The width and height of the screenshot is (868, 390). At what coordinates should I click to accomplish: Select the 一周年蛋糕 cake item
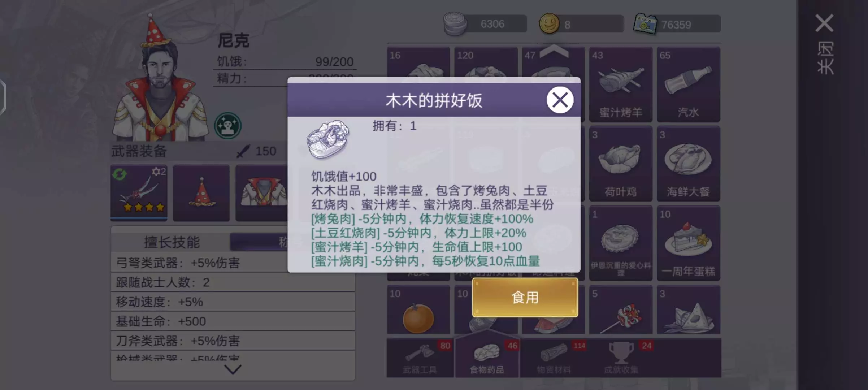pos(688,243)
